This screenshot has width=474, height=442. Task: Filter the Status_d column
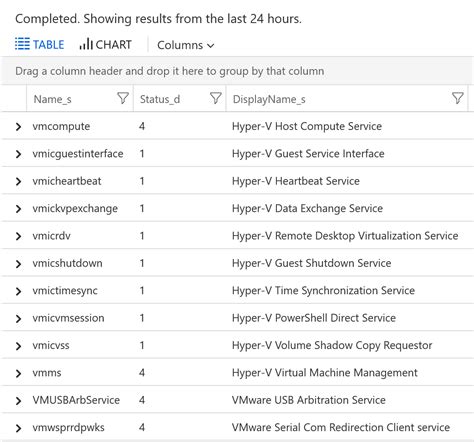(x=216, y=98)
